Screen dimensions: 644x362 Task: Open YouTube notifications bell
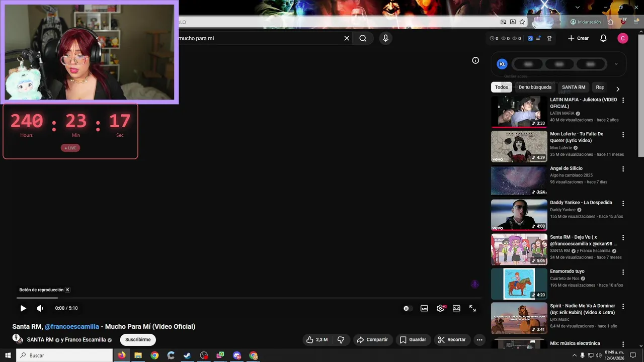(603, 38)
